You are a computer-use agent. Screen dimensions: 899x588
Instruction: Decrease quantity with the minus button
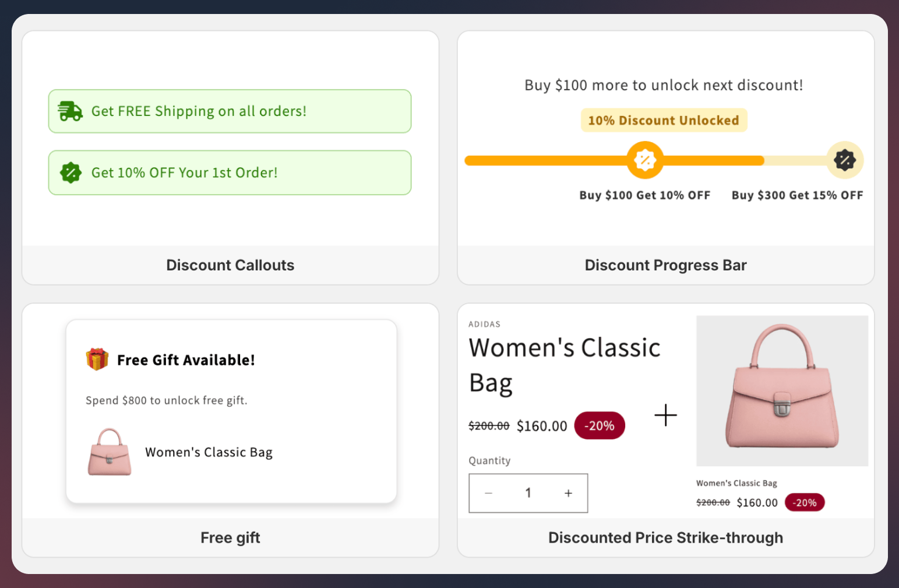click(489, 493)
